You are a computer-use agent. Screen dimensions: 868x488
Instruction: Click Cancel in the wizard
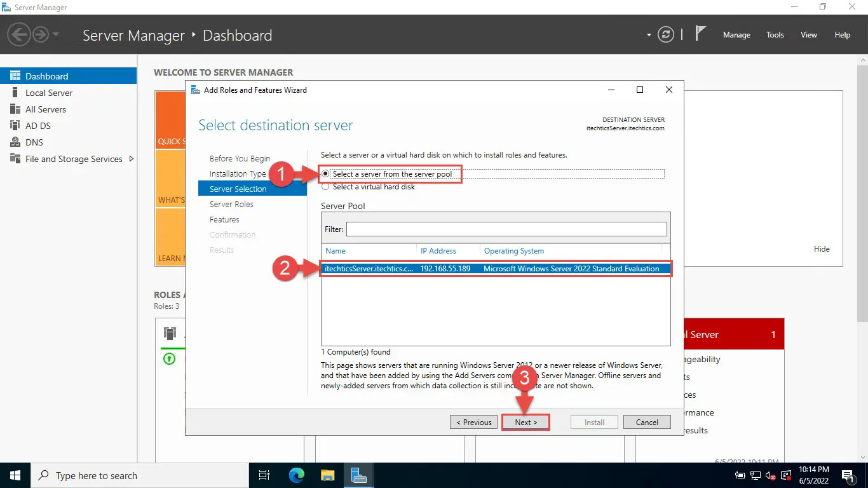[x=647, y=422]
